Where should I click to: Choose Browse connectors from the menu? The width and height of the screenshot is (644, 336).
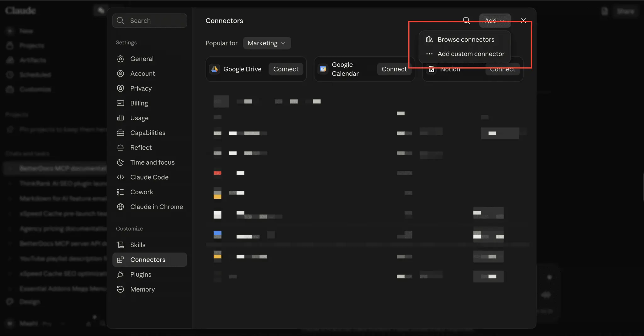[x=465, y=40]
